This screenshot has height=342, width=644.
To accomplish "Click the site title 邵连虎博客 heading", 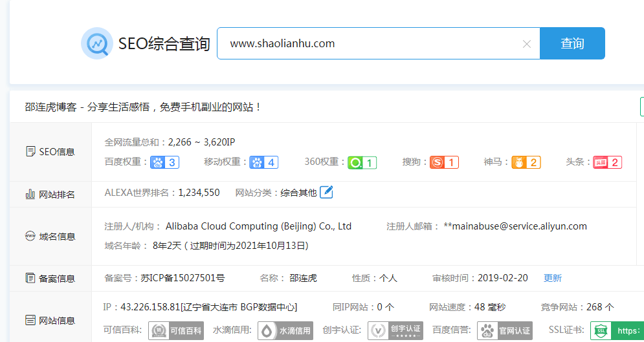I will point(143,107).
